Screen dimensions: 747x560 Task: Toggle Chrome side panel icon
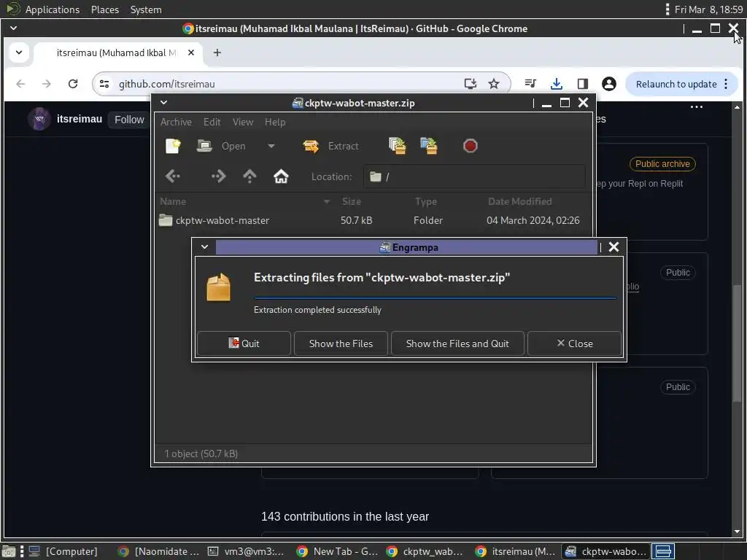click(582, 84)
